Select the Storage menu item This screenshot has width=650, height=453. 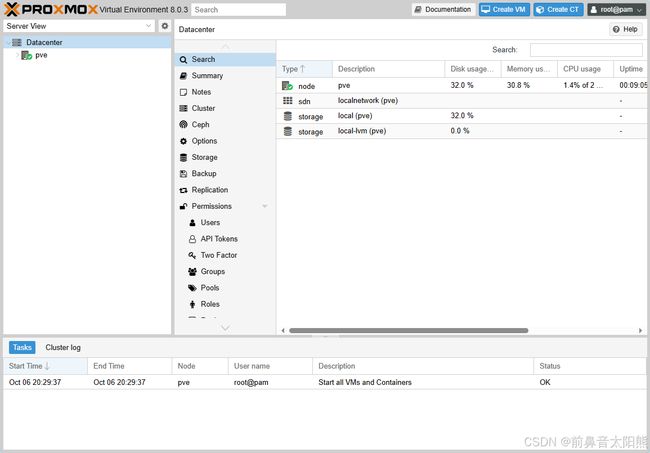[x=225, y=157]
